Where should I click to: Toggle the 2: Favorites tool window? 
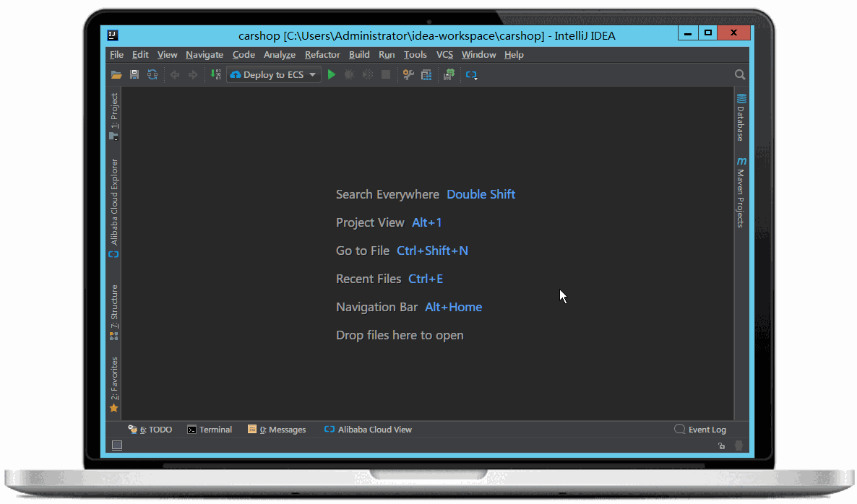pos(113,384)
